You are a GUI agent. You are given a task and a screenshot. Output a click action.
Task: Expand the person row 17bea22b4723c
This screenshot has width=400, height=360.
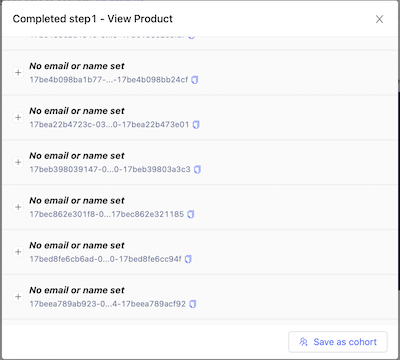18,117
